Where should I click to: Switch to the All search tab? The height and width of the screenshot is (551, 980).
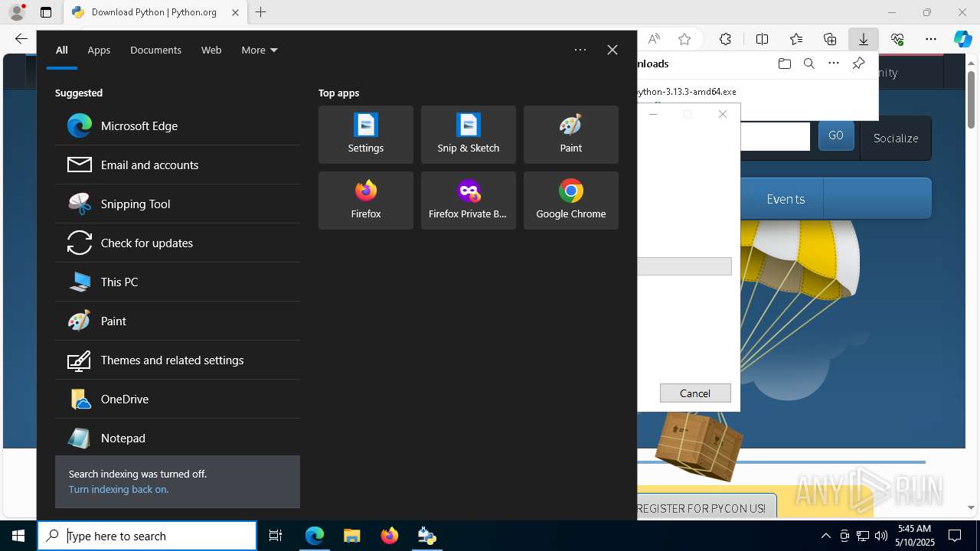[62, 50]
